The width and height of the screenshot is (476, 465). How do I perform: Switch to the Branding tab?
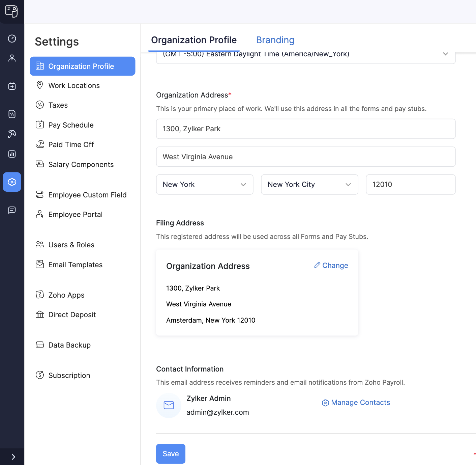click(x=275, y=40)
